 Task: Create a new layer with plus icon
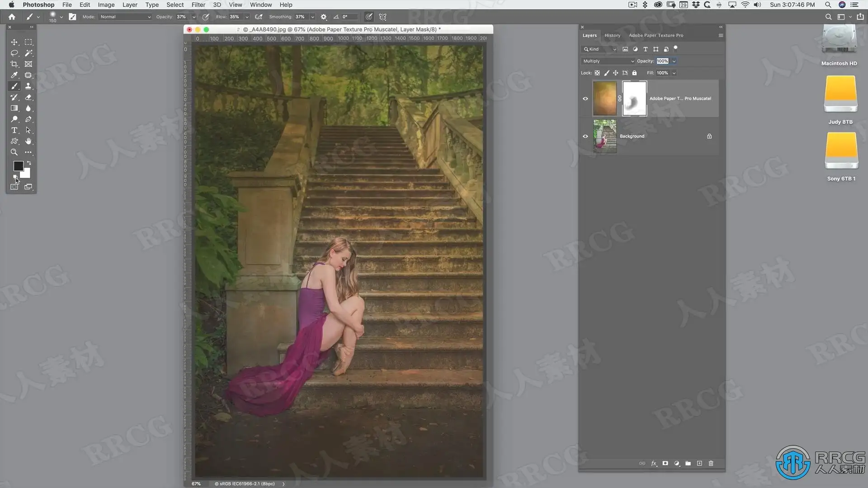point(699,463)
